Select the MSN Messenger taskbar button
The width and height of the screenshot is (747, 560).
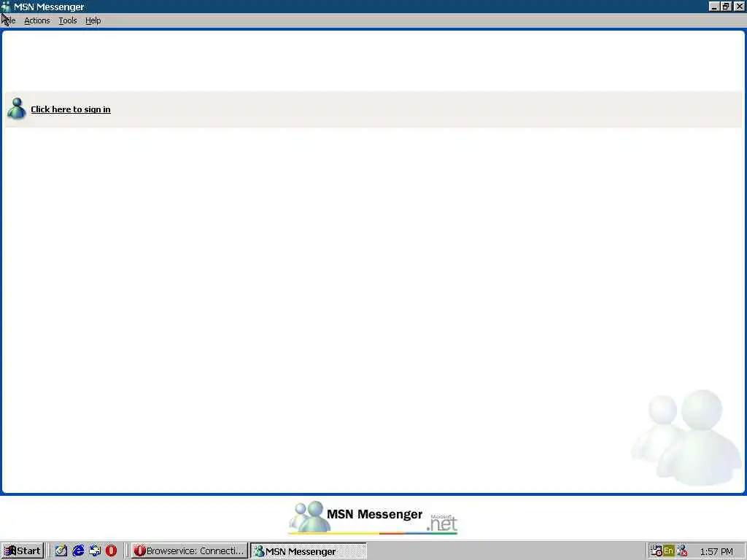pos(309,551)
